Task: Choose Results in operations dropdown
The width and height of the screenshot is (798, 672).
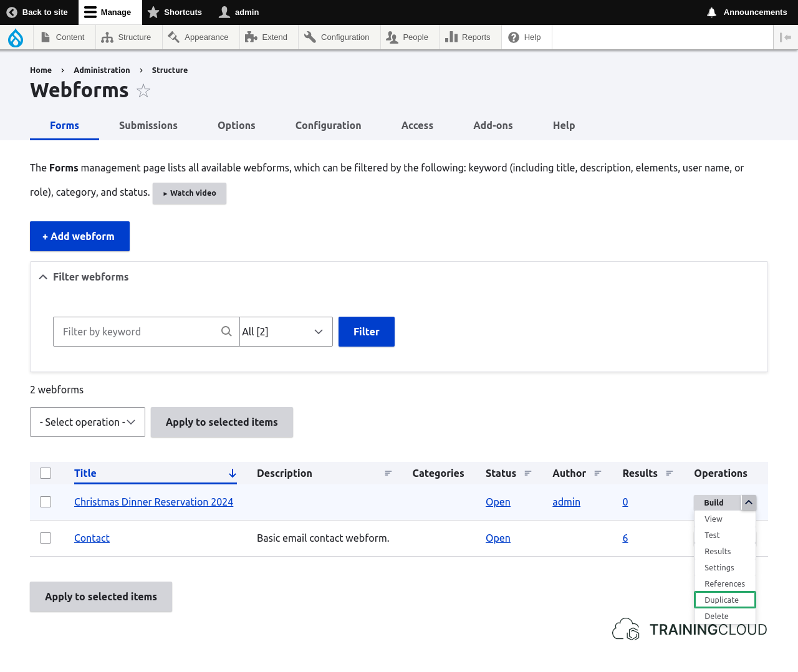Action: click(725, 551)
